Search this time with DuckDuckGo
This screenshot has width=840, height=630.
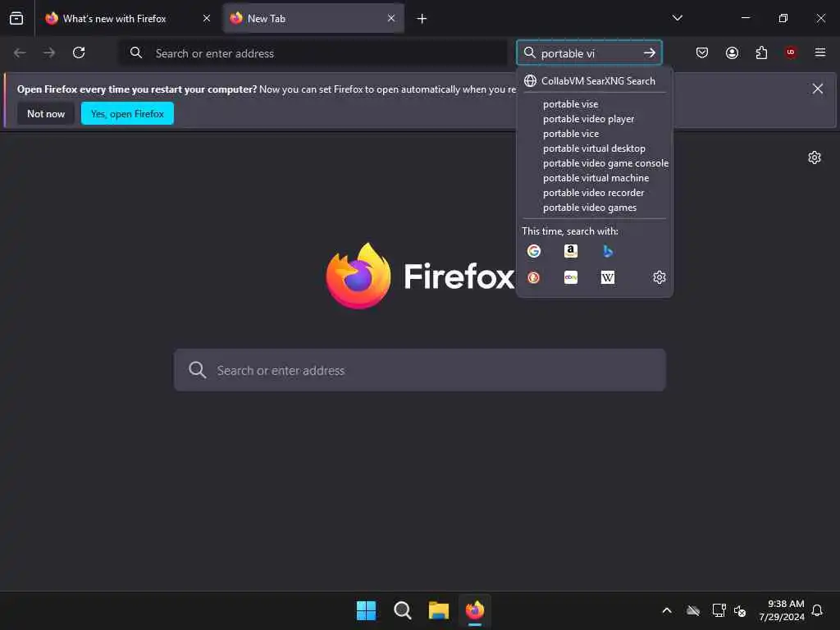533,277
